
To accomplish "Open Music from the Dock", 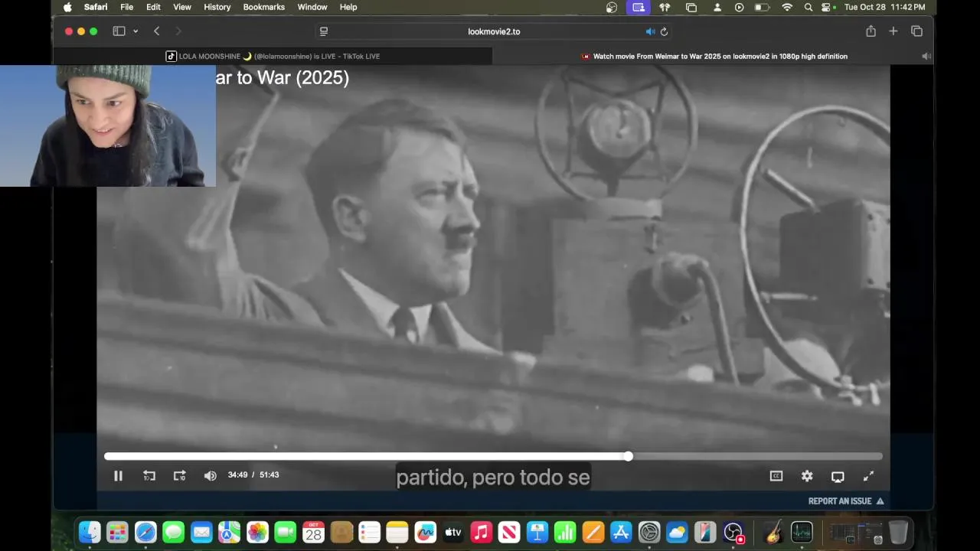I will click(x=481, y=532).
